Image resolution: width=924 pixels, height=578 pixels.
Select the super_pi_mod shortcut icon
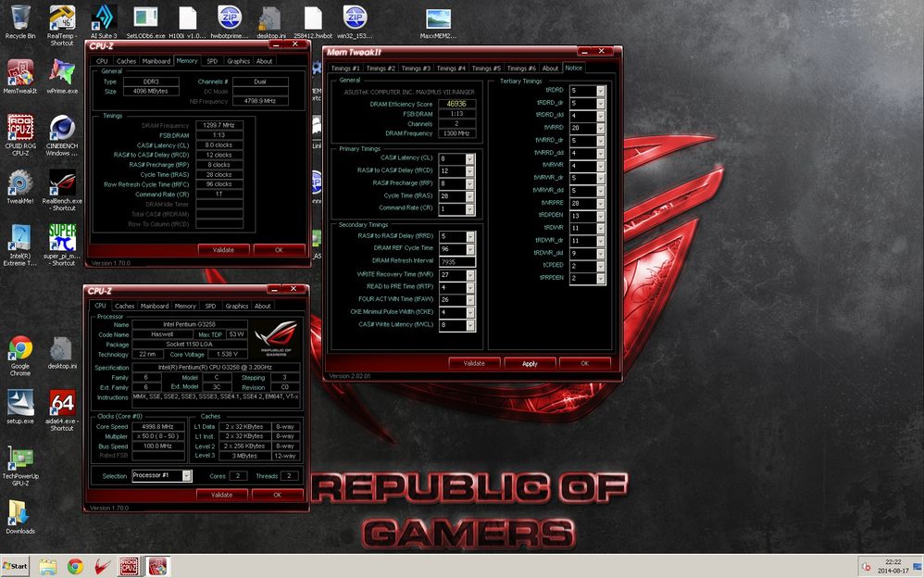(62, 245)
